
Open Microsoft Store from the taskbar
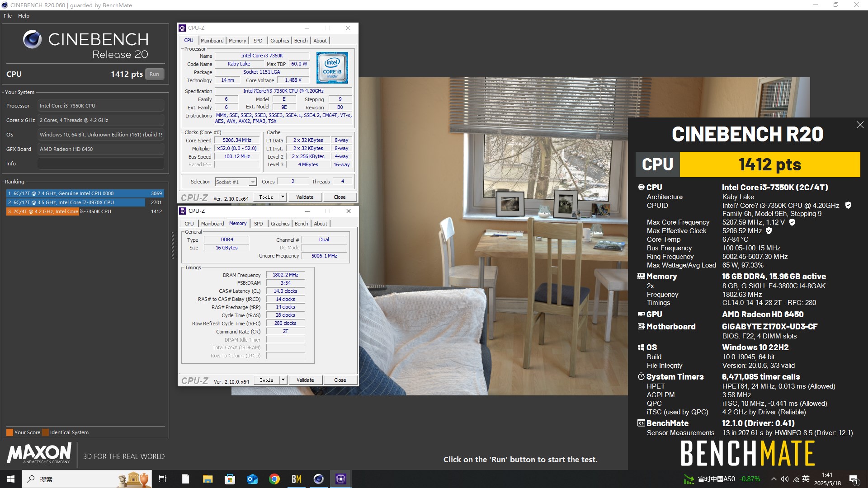(230, 479)
